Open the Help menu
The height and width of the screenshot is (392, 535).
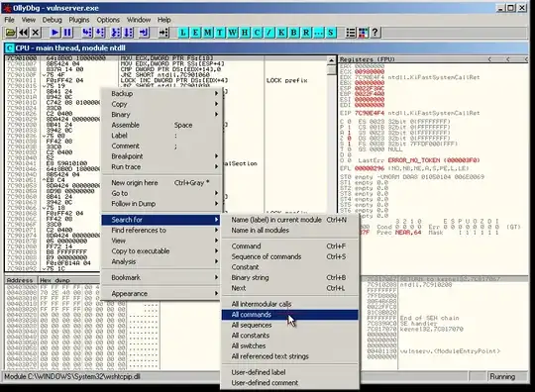coord(164,20)
